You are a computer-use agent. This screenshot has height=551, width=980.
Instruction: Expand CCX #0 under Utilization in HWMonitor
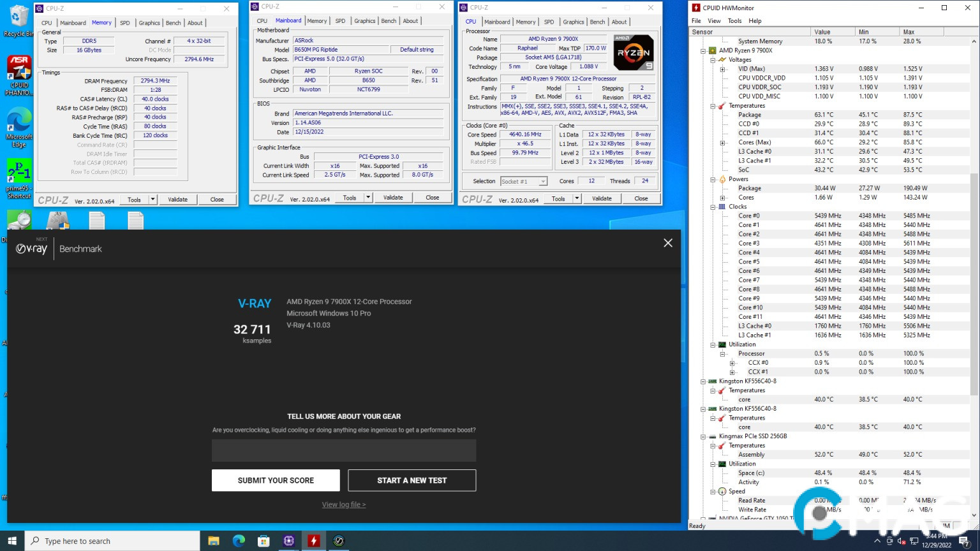[732, 362]
